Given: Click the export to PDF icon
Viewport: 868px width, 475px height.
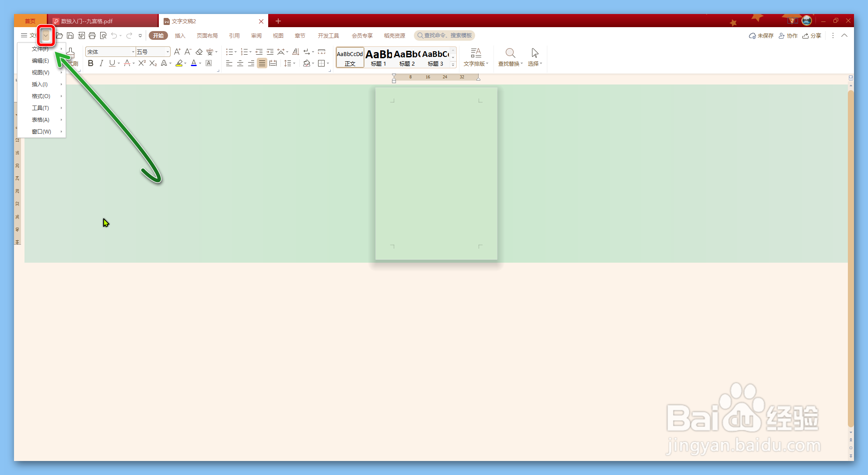Looking at the screenshot, I should coord(81,35).
